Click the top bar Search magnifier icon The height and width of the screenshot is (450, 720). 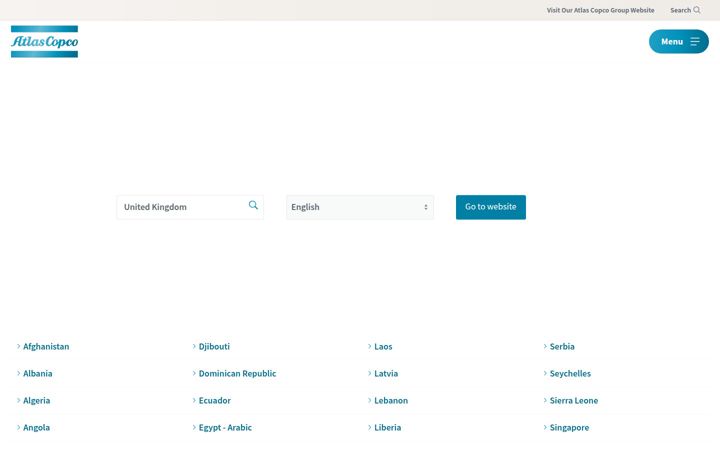697,10
